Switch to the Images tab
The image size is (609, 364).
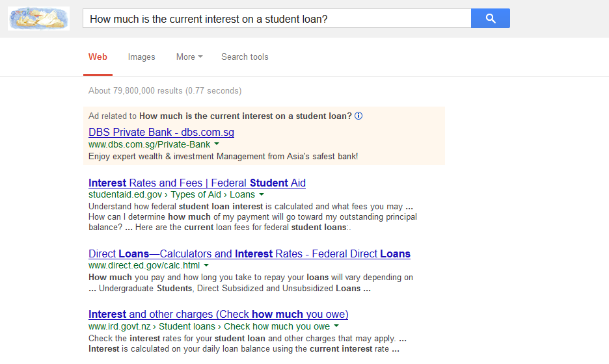(141, 57)
